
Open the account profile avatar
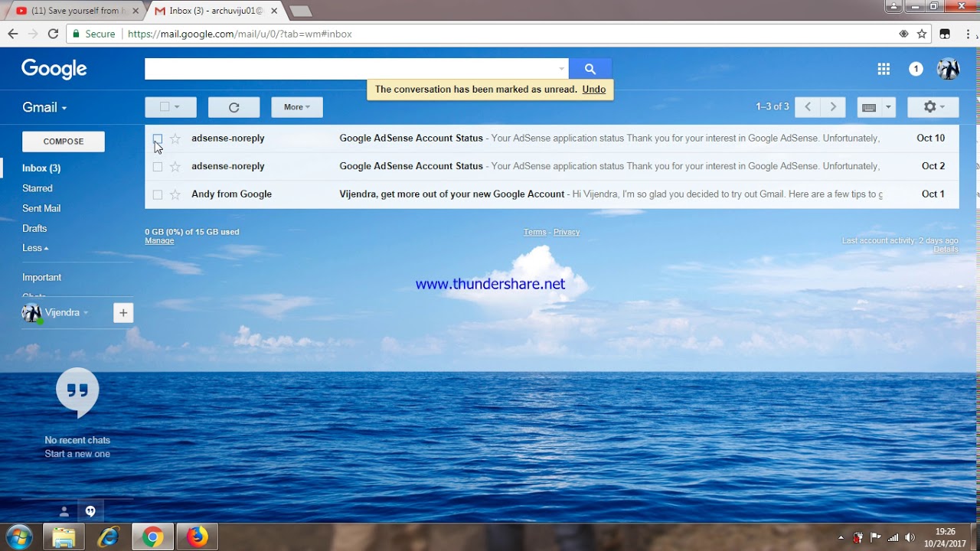[x=948, y=69]
